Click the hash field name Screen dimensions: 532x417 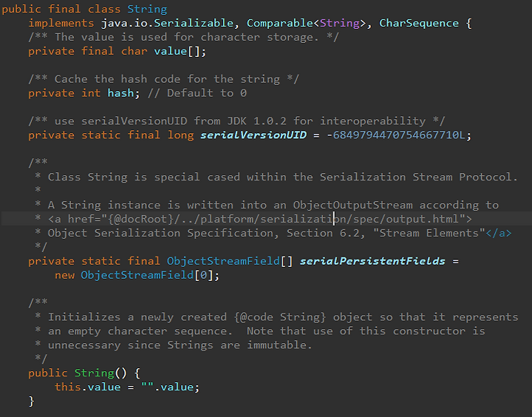pyautogui.click(x=120, y=93)
